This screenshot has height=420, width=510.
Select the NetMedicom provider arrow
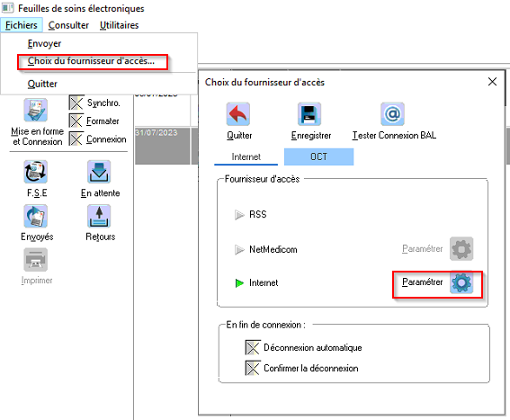[239, 249]
